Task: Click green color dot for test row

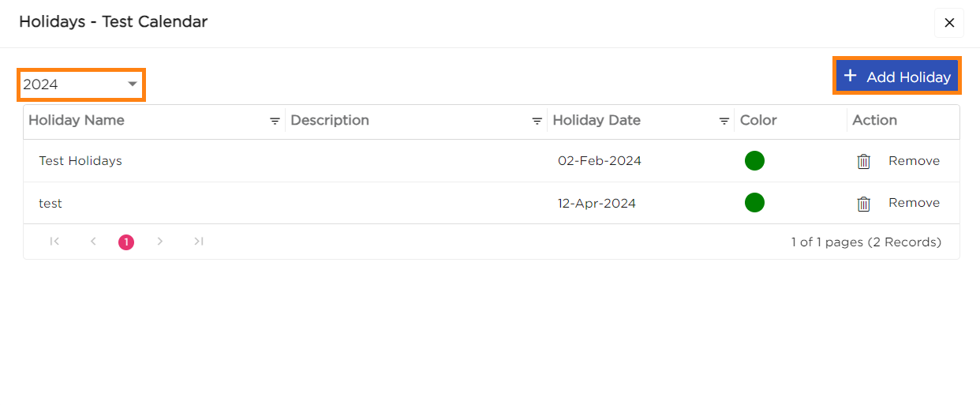Action: (x=754, y=203)
